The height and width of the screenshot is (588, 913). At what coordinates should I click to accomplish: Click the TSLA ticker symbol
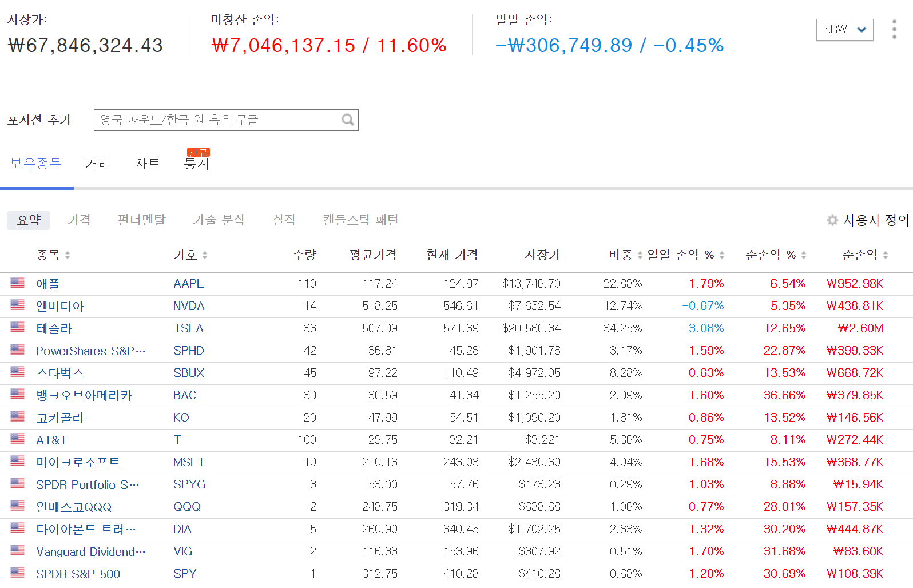pos(188,328)
